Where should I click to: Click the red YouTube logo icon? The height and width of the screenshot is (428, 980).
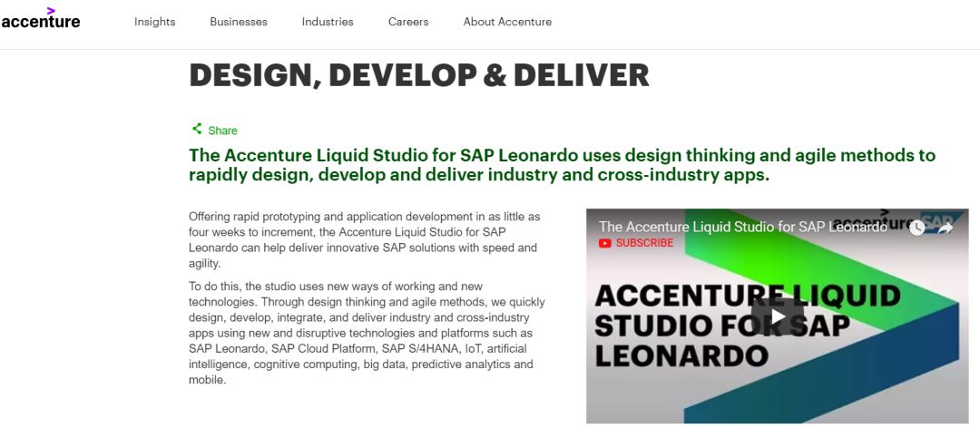point(604,243)
